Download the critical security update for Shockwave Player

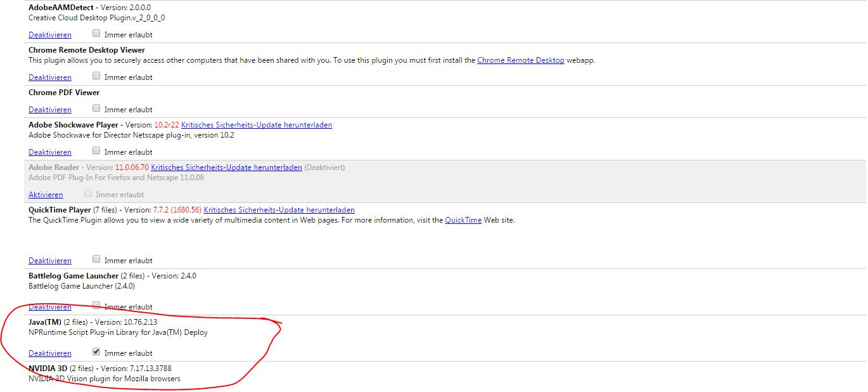pos(257,125)
